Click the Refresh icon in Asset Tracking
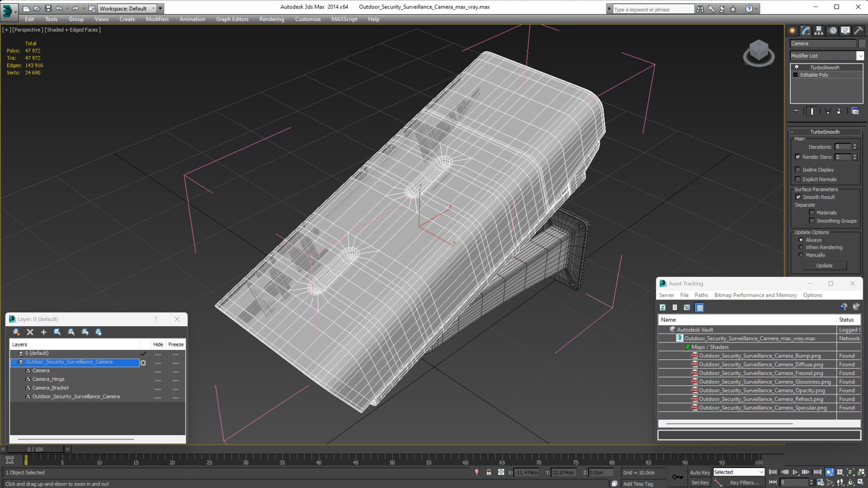The image size is (868, 488). coord(663,308)
